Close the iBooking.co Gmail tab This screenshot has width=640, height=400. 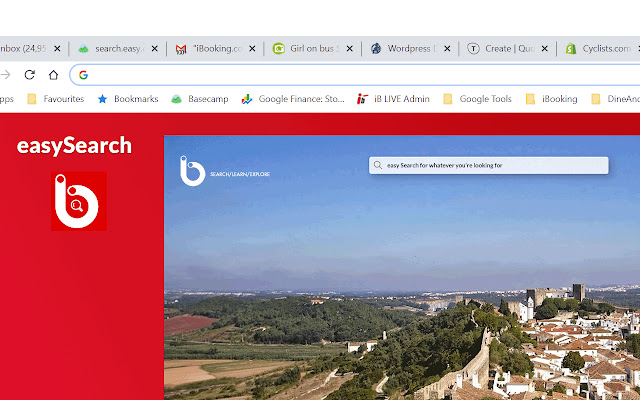tap(252, 49)
